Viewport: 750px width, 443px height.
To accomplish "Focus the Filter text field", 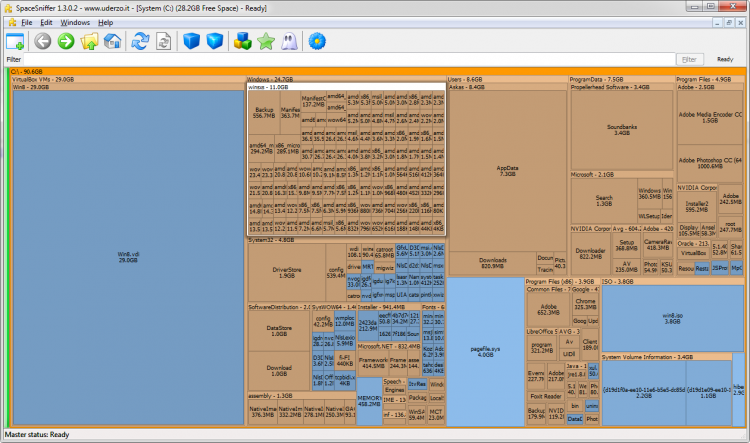I will pos(349,59).
